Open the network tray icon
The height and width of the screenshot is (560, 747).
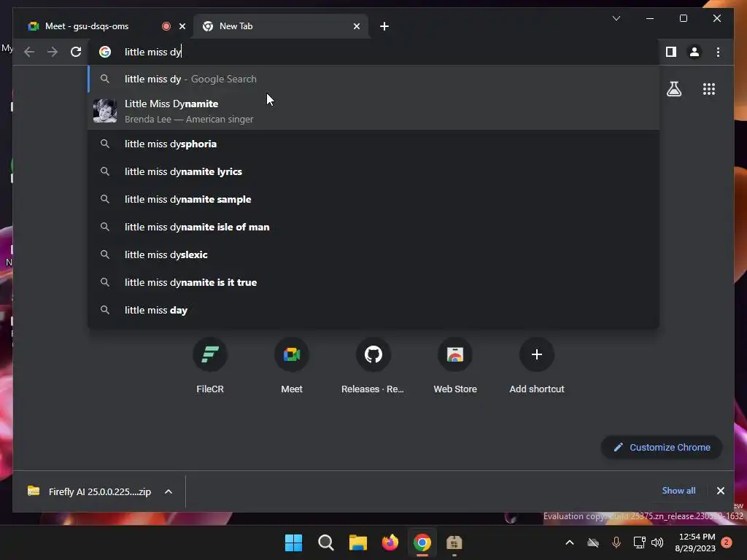pos(639,542)
